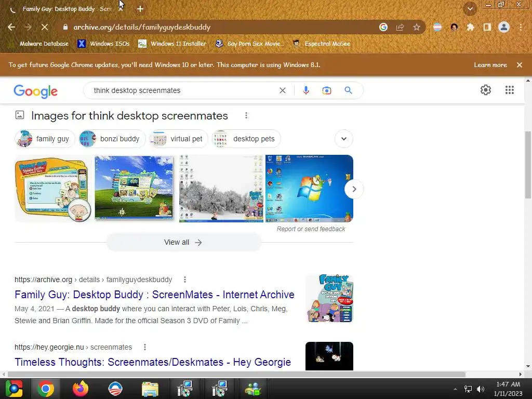Screen dimensions: 532x399
Task: Open the Chrome profile avatar
Action: (504, 27)
